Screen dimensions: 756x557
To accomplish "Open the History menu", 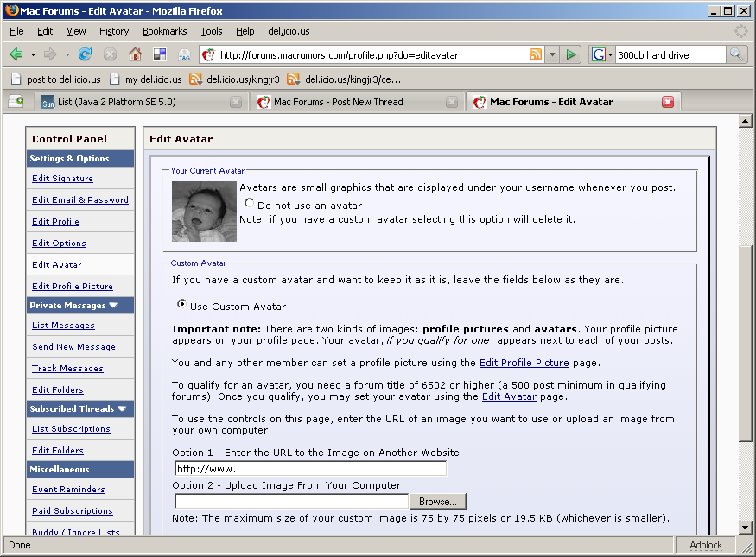I will (114, 31).
